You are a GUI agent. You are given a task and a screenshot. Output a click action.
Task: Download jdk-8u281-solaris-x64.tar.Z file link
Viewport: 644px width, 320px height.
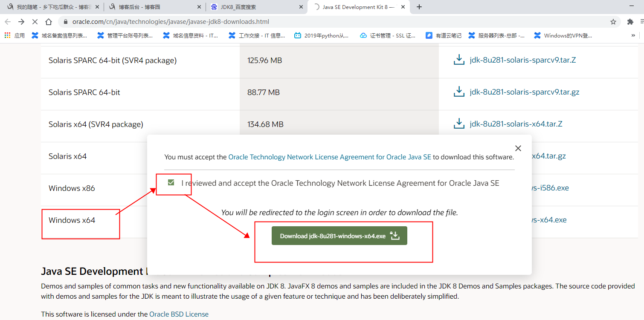click(516, 124)
